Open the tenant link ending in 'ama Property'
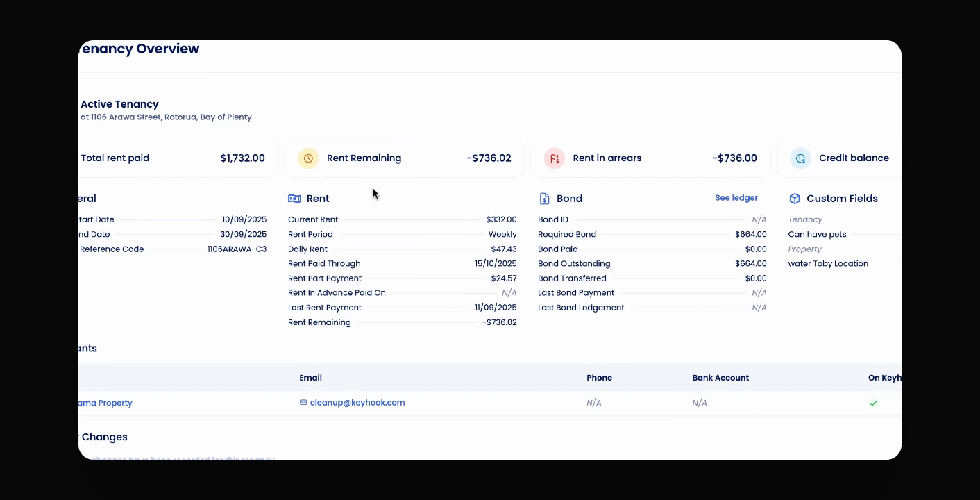The width and height of the screenshot is (980, 500). (x=105, y=403)
